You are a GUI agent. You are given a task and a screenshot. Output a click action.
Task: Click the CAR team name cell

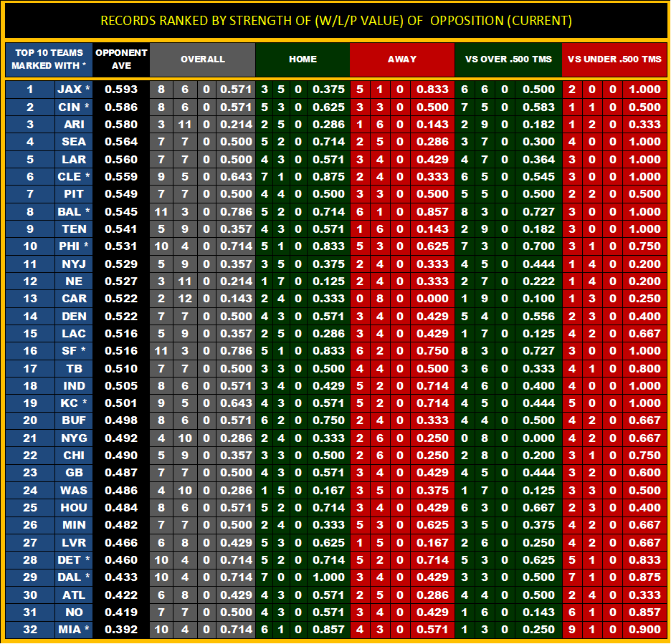(x=74, y=299)
